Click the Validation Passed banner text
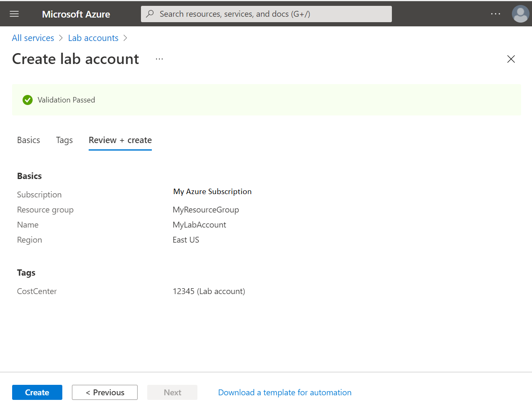Image resolution: width=532 pixels, height=407 pixels. click(66, 100)
